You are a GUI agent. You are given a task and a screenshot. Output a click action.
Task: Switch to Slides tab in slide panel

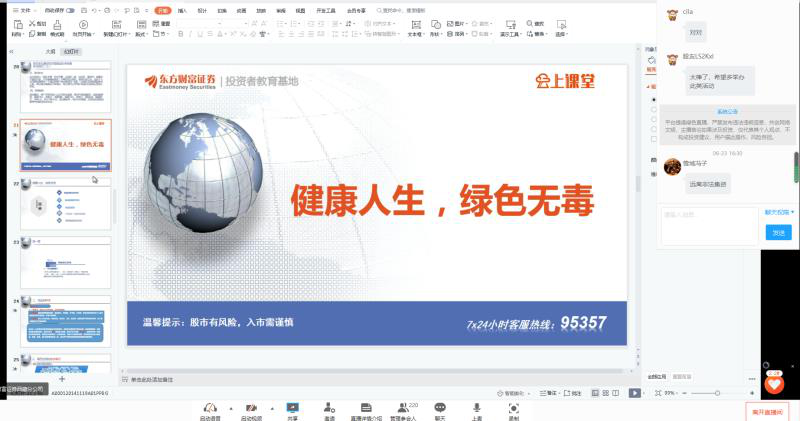(71, 52)
